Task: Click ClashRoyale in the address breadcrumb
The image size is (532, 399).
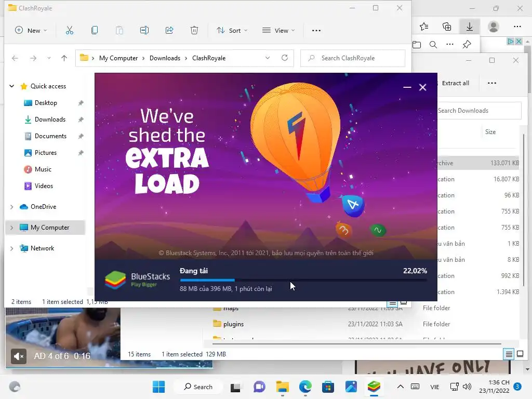Action: click(x=209, y=58)
